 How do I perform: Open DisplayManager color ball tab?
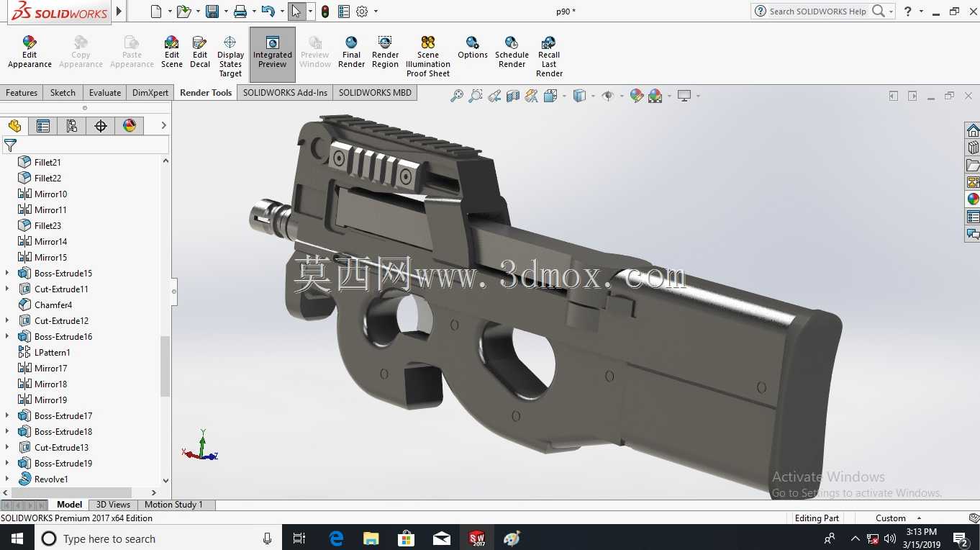pos(130,126)
